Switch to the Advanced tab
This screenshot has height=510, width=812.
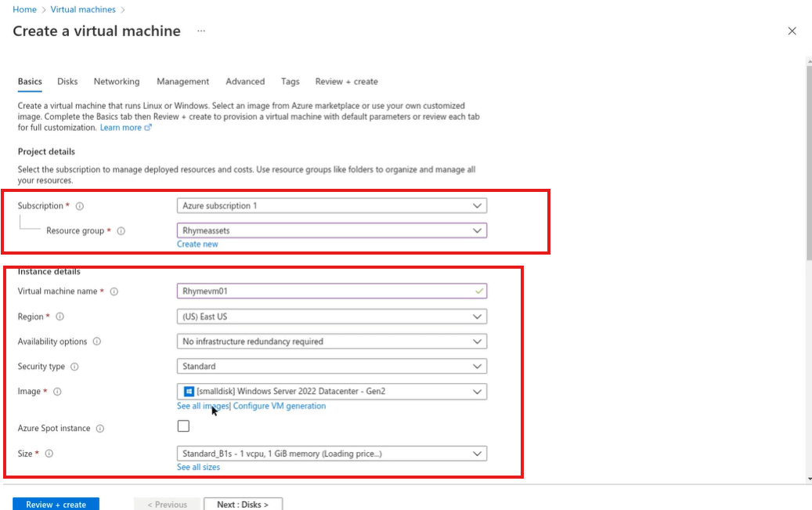[245, 82]
